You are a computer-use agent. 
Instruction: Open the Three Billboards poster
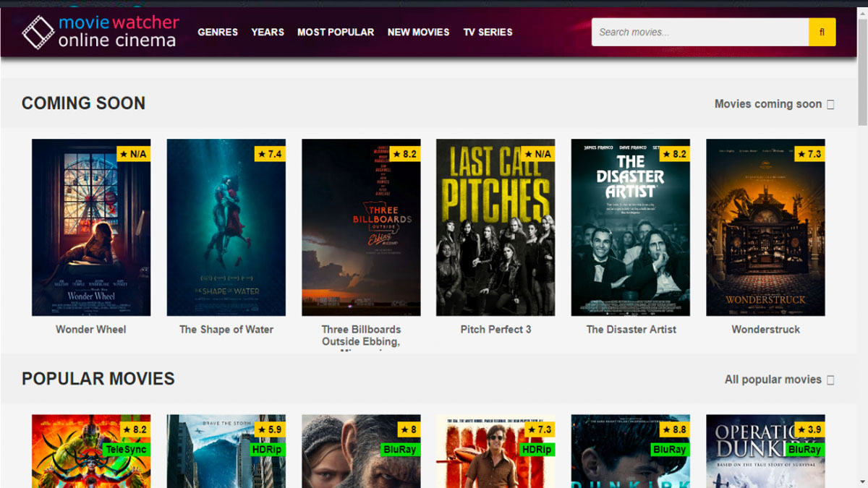click(x=361, y=228)
